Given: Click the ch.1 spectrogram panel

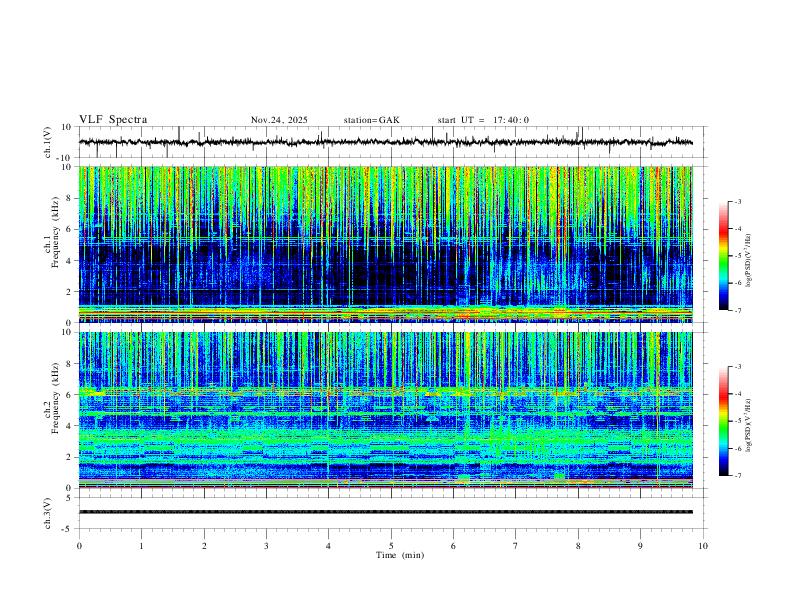Looking at the screenshot, I should click(386, 244).
